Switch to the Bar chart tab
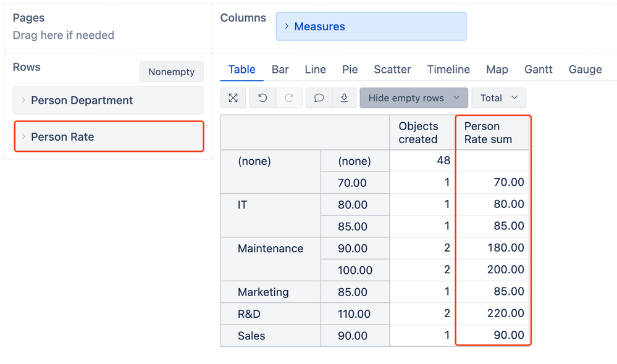 click(280, 70)
